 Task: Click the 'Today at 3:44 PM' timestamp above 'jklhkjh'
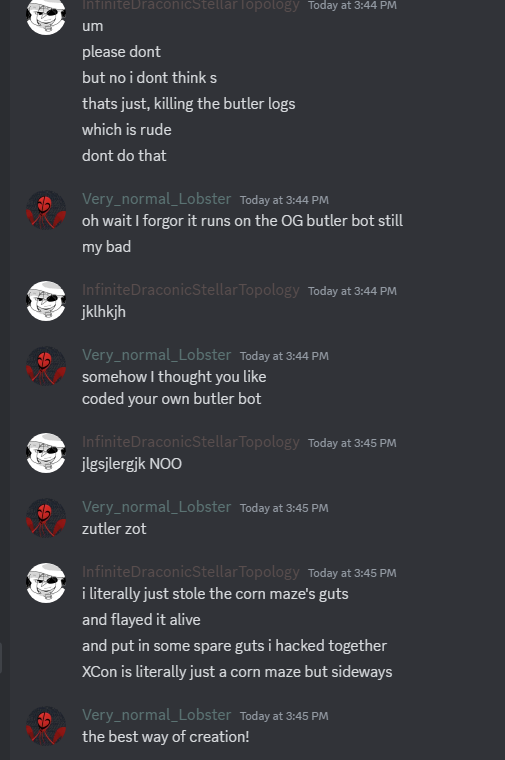(x=352, y=291)
